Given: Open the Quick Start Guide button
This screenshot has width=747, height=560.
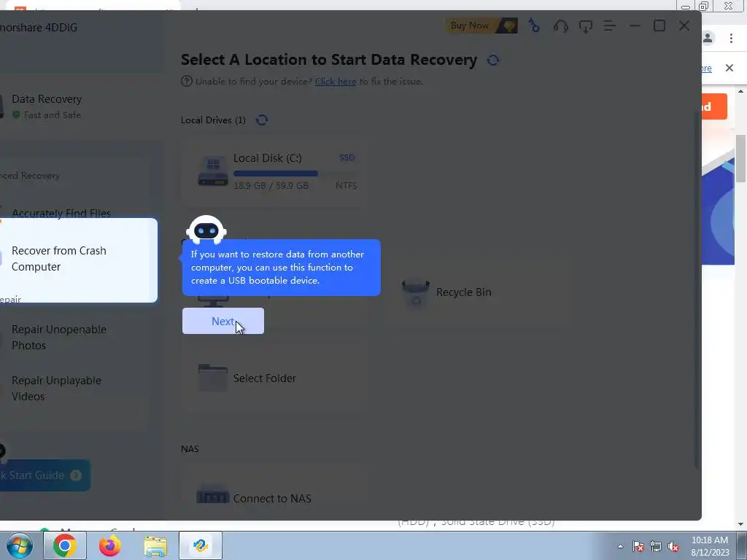Looking at the screenshot, I should pyautogui.click(x=44, y=475).
